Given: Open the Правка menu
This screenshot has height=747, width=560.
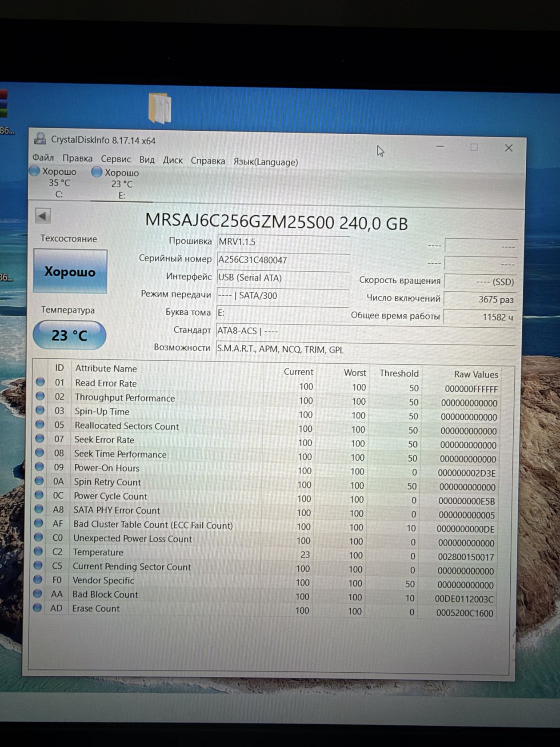Looking at the screenshot, I should [77, 158].
